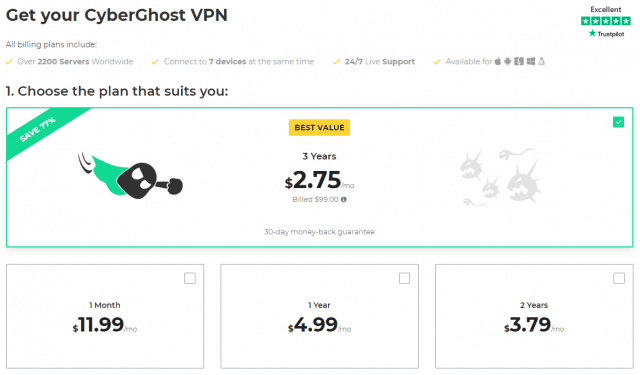Click the SAVE 77% green ribbon
This screenshot has height=375, width=640.
39,131
